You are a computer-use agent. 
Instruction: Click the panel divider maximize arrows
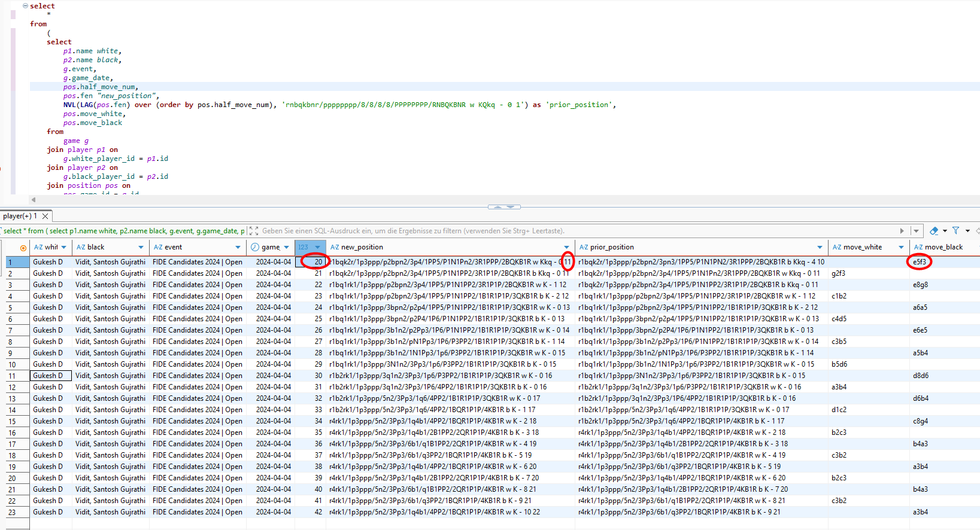pos(504,207)
